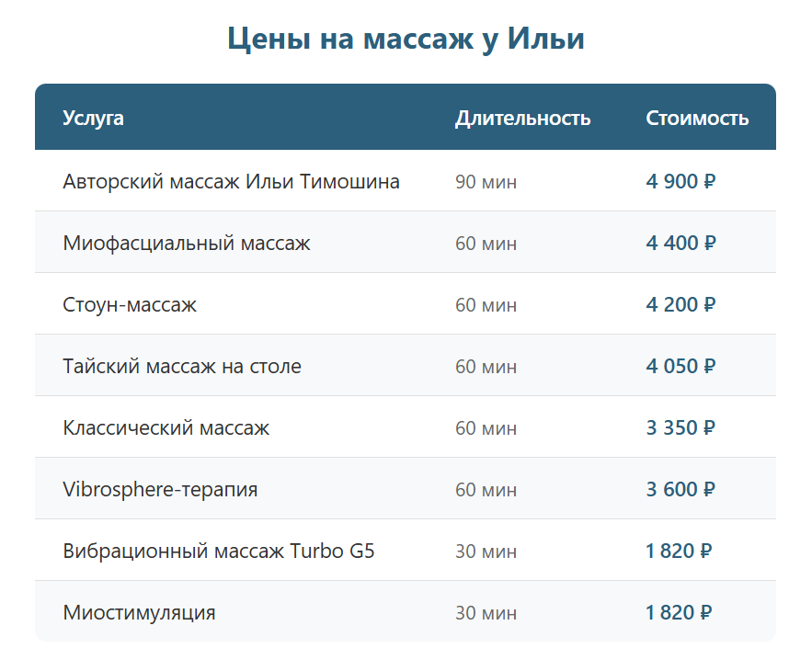Click the "Стоимость" column header
Screen dimensions: 812x671
(696, 119)
